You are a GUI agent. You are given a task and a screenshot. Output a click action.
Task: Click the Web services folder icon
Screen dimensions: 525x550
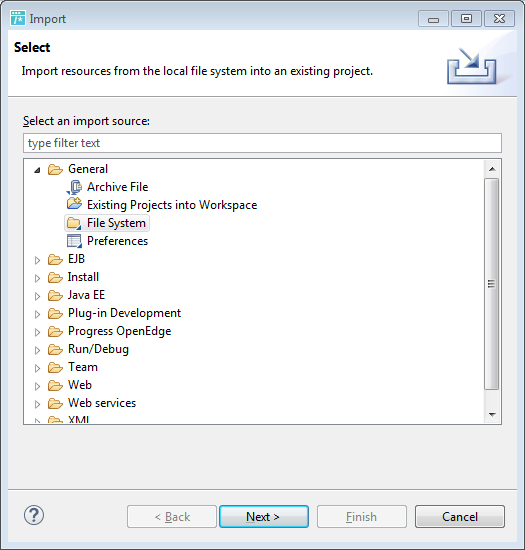pyautogui.click(x=55, y=403)
